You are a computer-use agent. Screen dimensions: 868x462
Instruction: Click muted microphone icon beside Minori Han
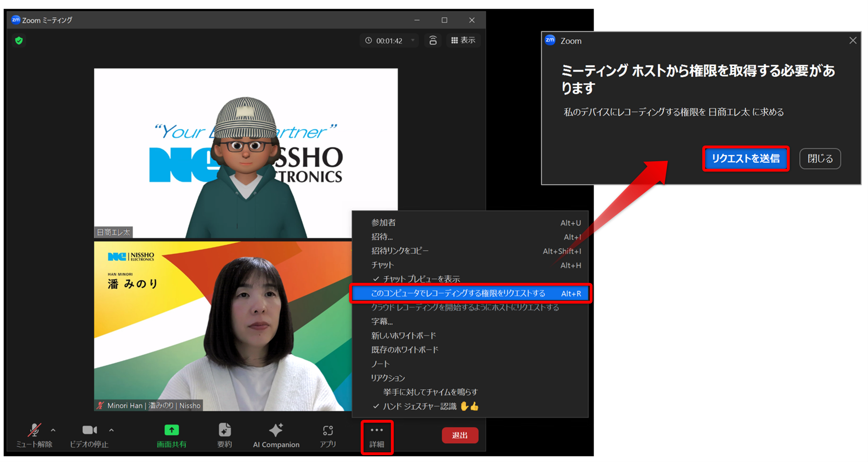tap(100, 405)
